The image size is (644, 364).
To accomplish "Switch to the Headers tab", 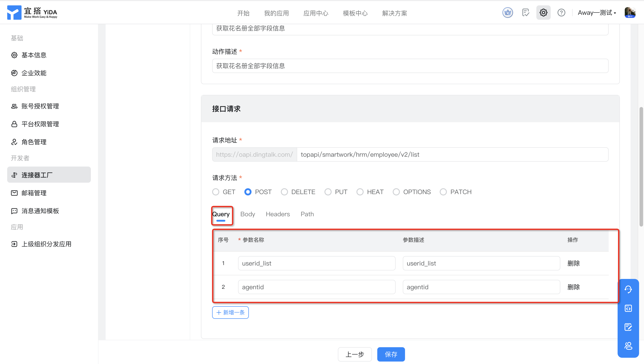I will (x=277, y=214).
